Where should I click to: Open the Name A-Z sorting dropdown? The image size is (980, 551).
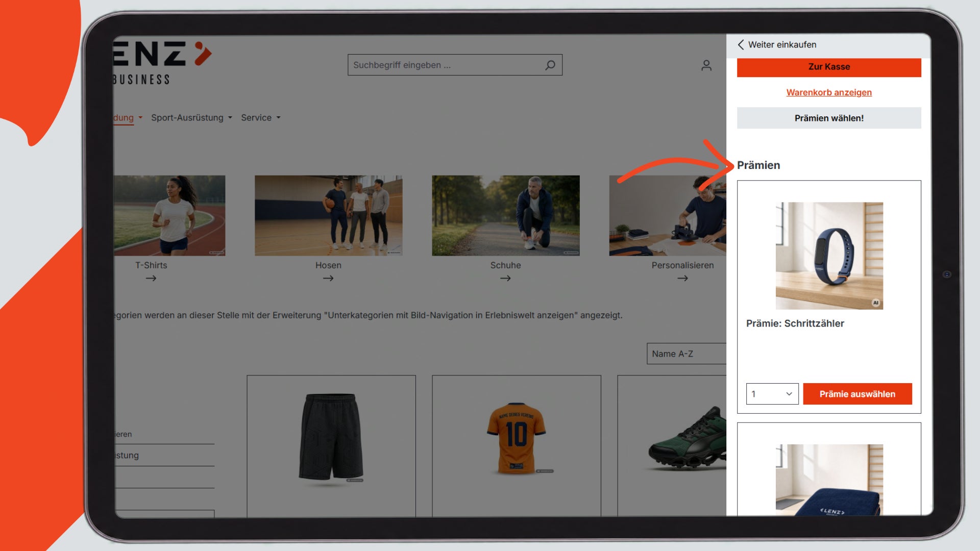[687, 354]
